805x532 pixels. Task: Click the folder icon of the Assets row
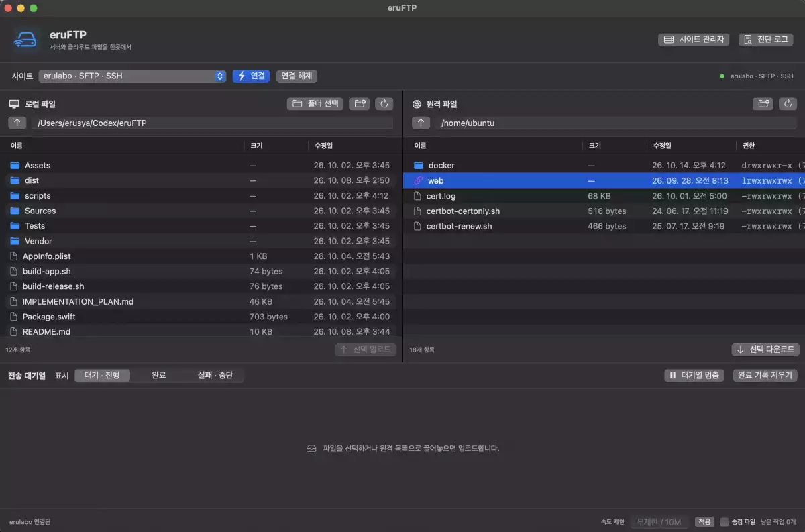[15, 166]
